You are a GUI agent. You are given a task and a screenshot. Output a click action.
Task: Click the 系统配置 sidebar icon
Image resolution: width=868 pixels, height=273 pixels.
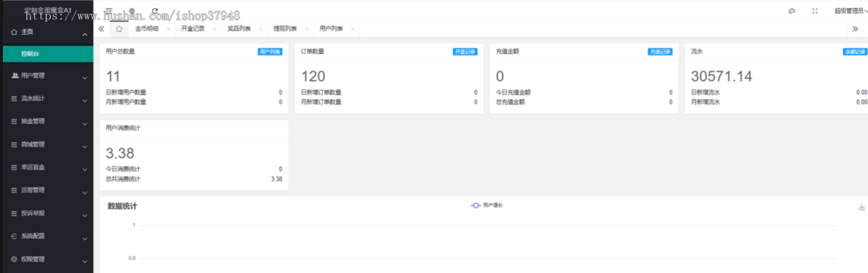pyautogui.click(x=14, y=236)
